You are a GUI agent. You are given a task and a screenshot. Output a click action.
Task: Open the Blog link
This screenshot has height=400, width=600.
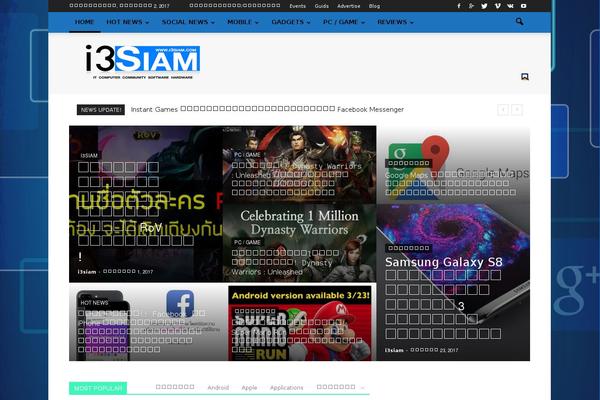point(374,6)
